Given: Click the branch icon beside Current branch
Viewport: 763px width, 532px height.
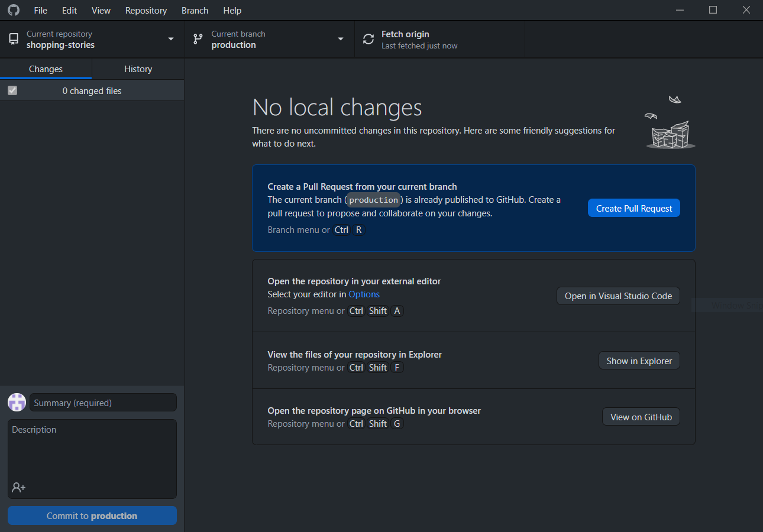Looking at the screenshot, I should 198,40.
